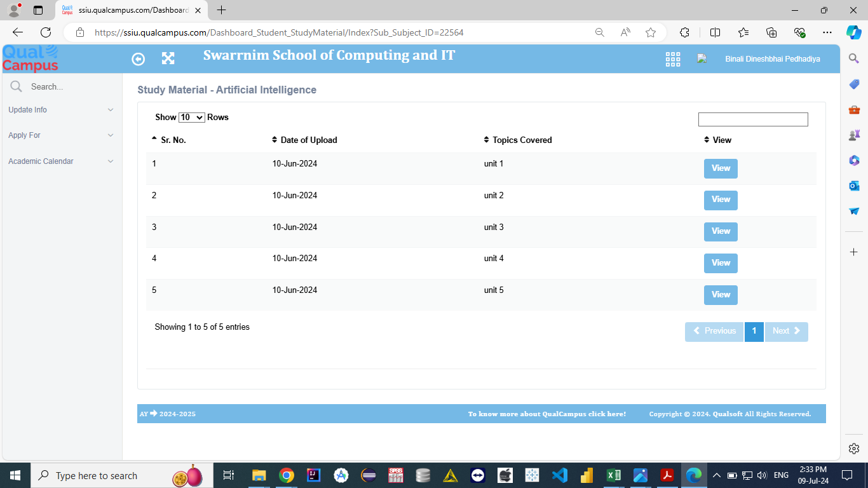Click the address bar URL
This screenshot has width=868, height=488.
click(279, 32)
